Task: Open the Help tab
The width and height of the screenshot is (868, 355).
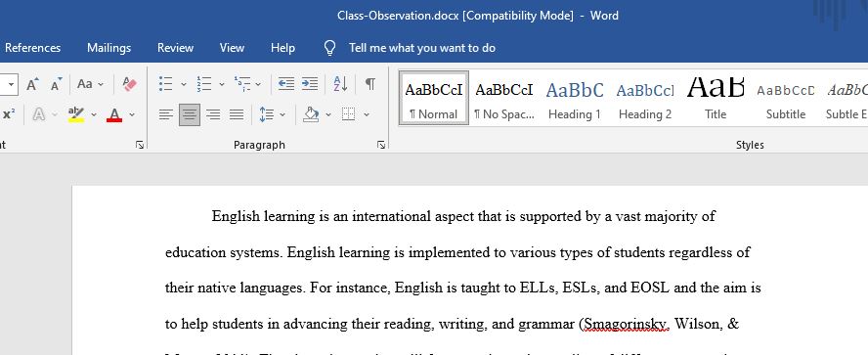Action: [x=282, y=48]
